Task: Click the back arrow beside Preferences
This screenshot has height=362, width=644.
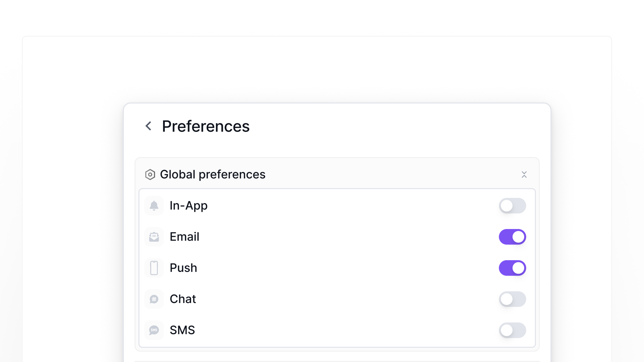Action: click(x=148, y=126)
